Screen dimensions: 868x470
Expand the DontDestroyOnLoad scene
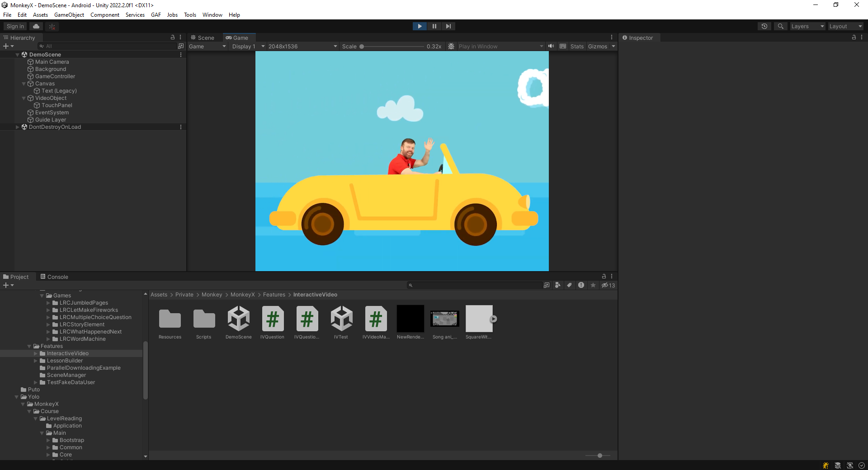(18, 127)
